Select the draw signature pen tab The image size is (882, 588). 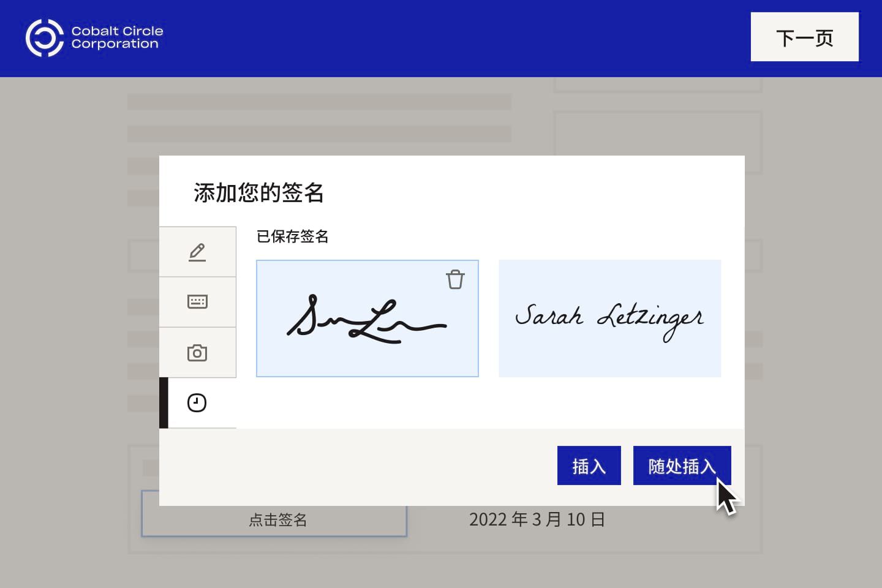coord(197,252)
